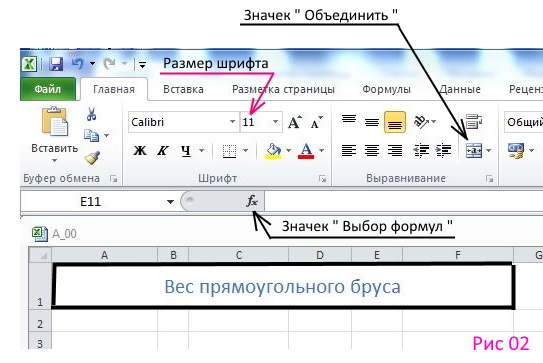Click the green Файл button
This screenshot has height=363, width=543.
[x=48, y=89]
